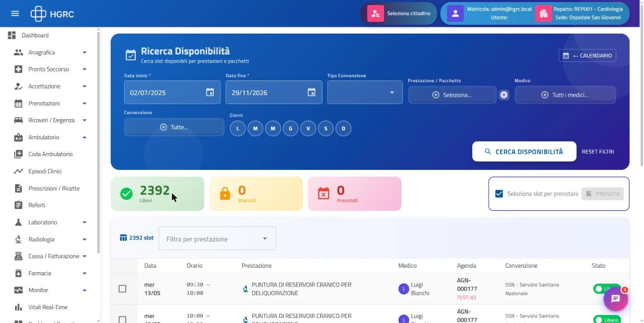Viewport: 644px width, 323px height.
Task: Click the user profile avatar icon
Action: tap(455, 13)
